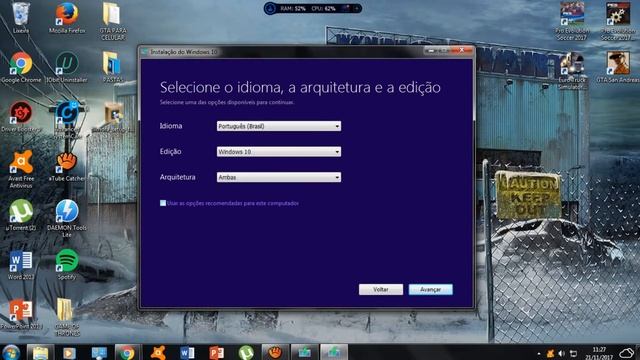Open File Explorer from the taskbar
The image size is (640, 360).
[40, 352]
